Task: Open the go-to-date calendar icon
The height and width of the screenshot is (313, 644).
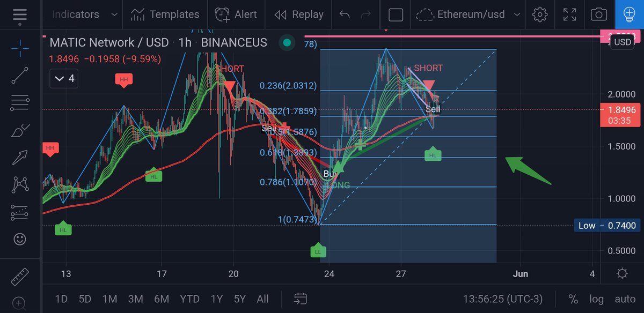Action: coord(301,299)
